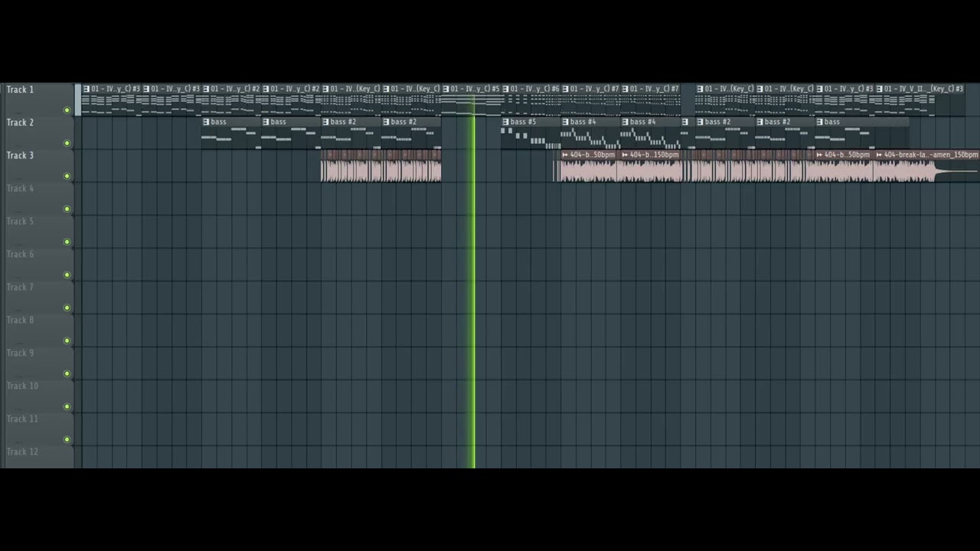Click the tiny unnamed pattern clip icon after bass #4

coord(685,122)
